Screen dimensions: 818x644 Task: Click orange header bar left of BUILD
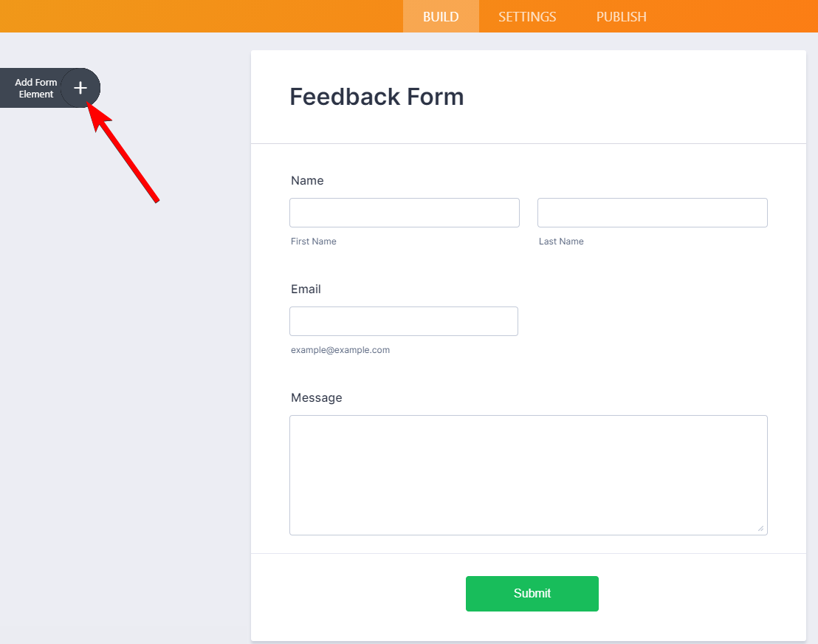tap(199, 16)
